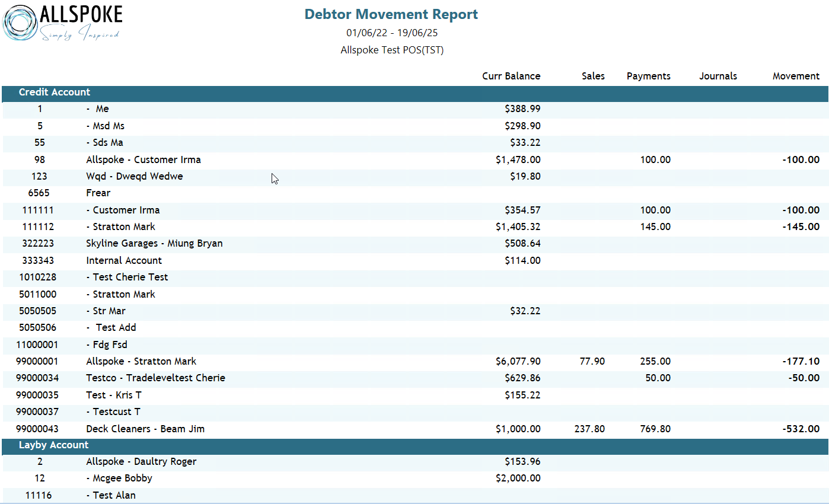Click the Allspoke logo
Image resolution: width=829 pixels, height=504 pixels.
coord(63,23)
